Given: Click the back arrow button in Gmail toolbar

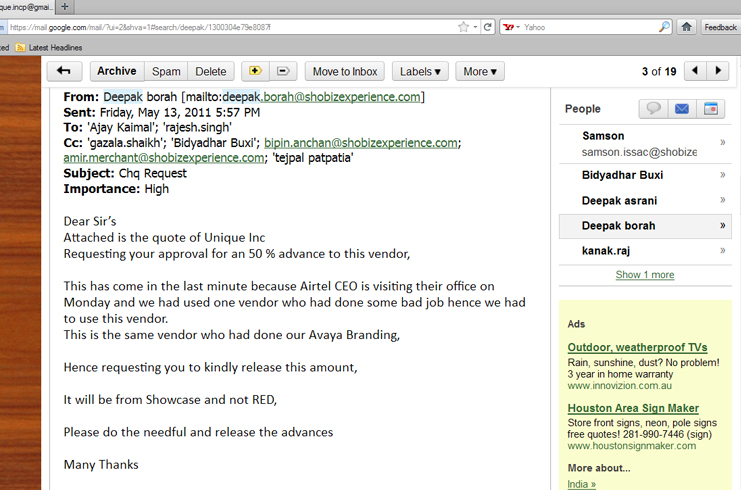Looking at the screenshot, I should pos(64,71).
